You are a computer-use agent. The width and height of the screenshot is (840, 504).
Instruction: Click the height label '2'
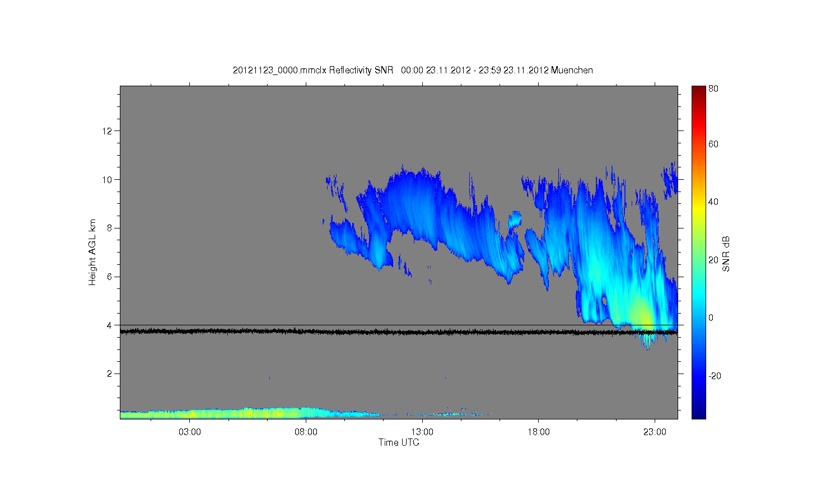pyautogui.click(x=110, y=374)
